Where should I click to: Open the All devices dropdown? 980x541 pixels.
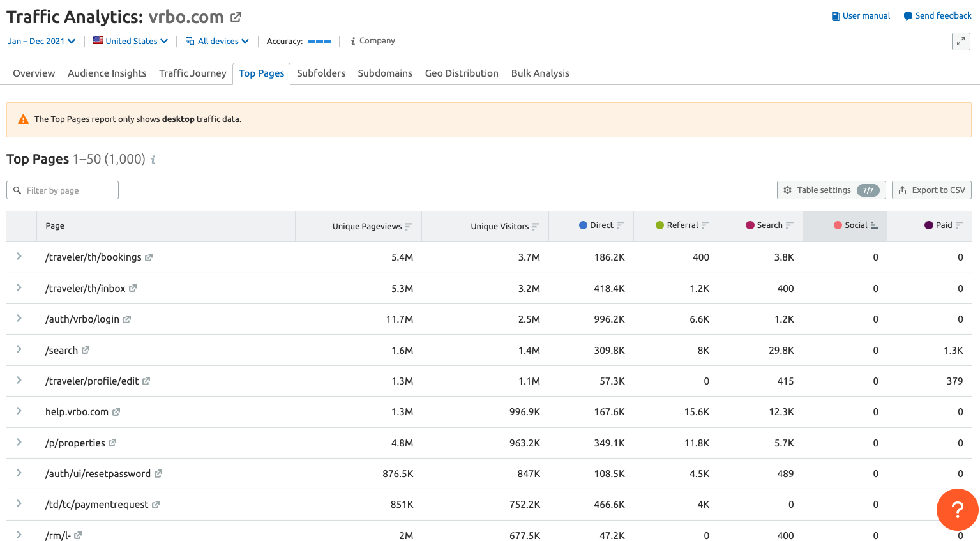click(x=217, y=42)
